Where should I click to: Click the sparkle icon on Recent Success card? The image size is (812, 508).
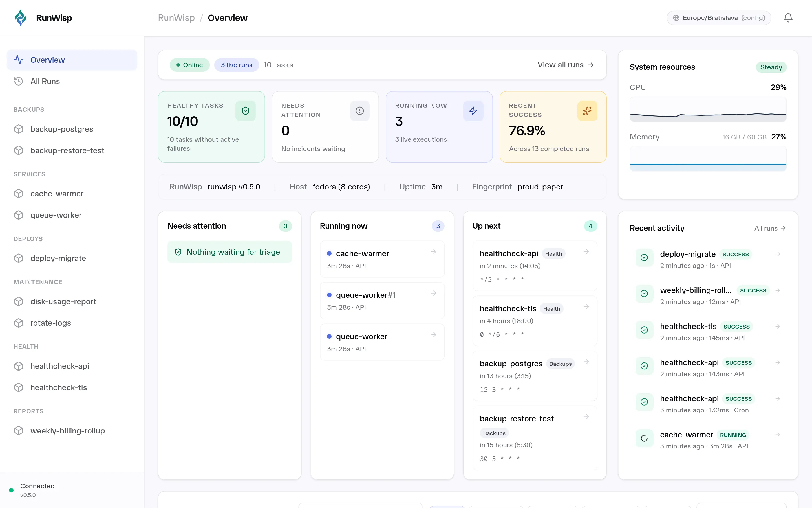[x=587, y=111]
